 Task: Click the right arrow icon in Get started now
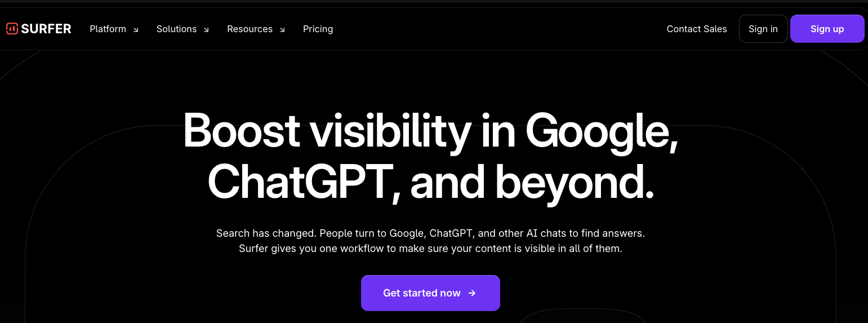coord(472,293)
